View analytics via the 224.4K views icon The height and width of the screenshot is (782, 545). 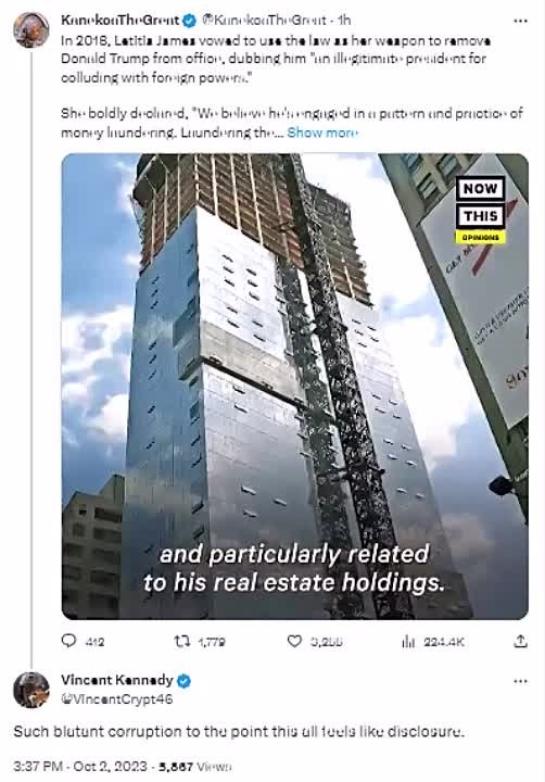[408, 641]
